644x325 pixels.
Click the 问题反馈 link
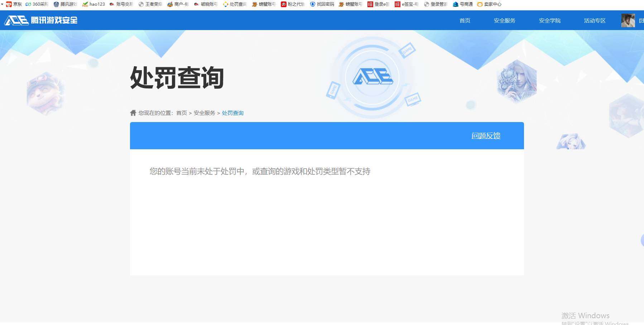[486, 136]
